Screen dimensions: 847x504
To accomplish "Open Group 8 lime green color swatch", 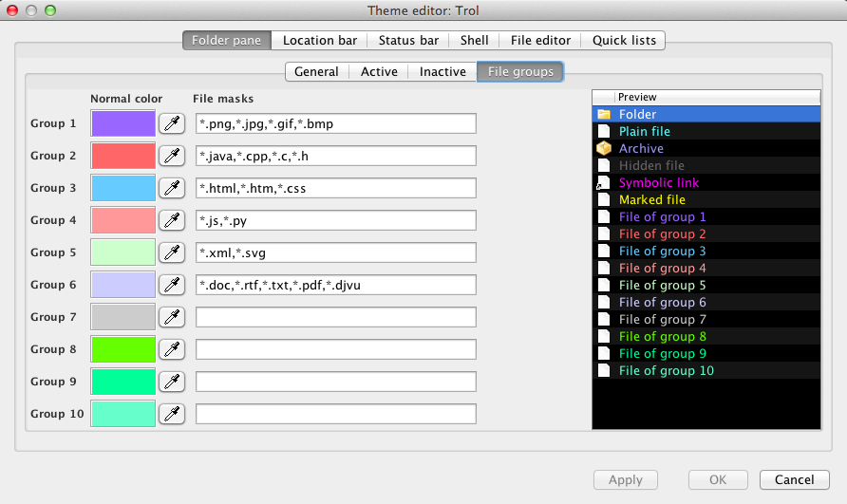I will (x=123, y=349).
